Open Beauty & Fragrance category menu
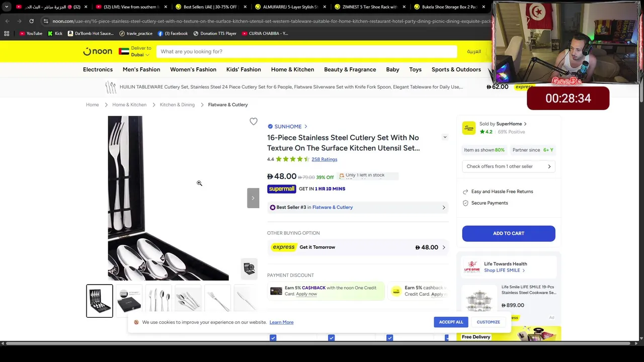 (x=350, y=69)
